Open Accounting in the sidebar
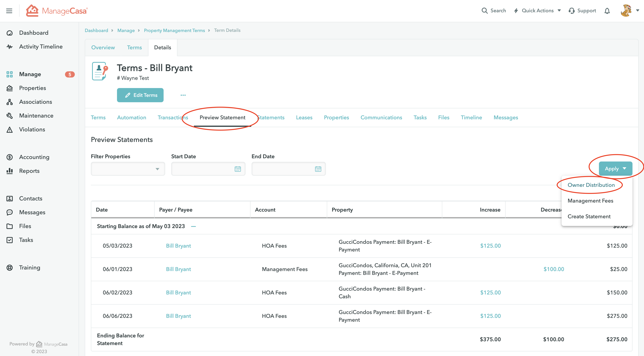Screen dimensions: 644x356 click(x=34, y=157)
